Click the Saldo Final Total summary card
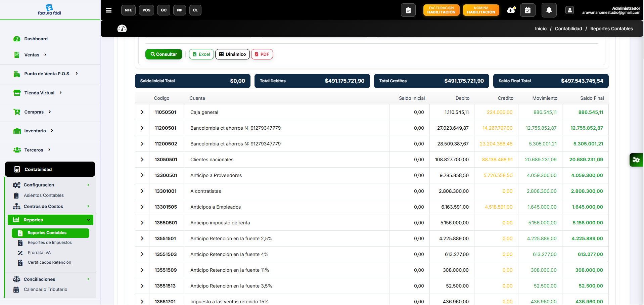644x305 pixels. (551, 81)
